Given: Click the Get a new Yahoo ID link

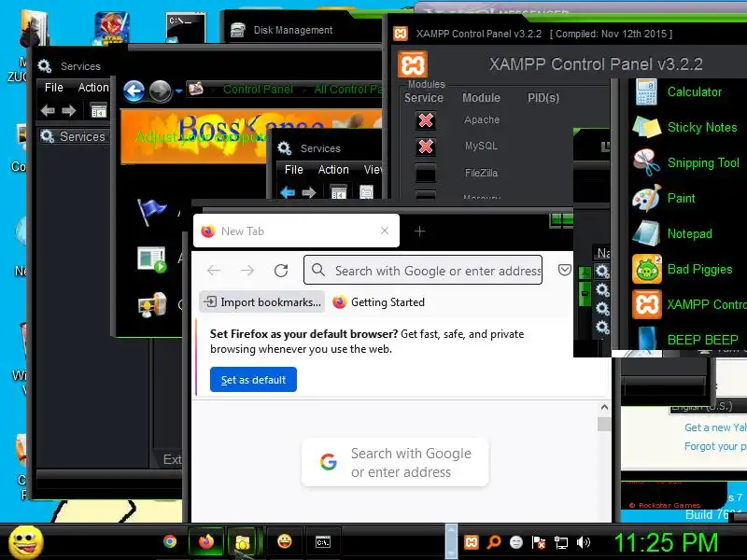Looking at the screenshot, I should click(715, 427).
